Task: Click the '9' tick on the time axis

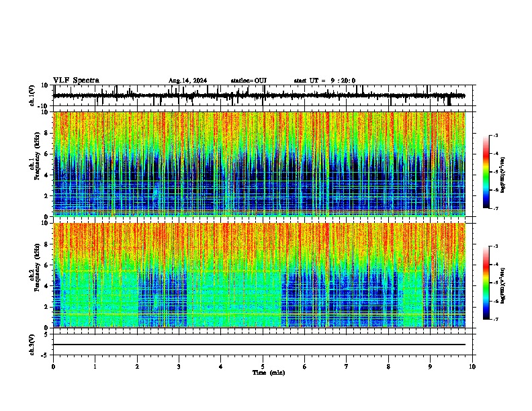Action: [430, 367]
